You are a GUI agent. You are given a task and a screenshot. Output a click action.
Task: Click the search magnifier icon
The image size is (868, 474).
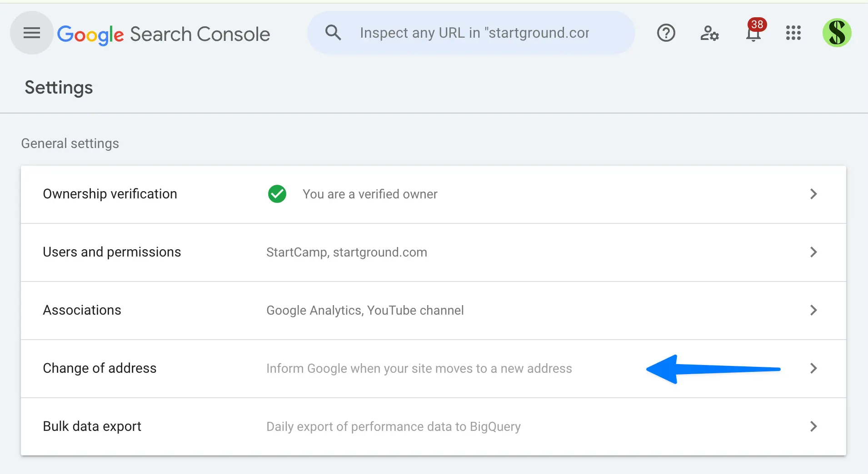pos(333,33)
